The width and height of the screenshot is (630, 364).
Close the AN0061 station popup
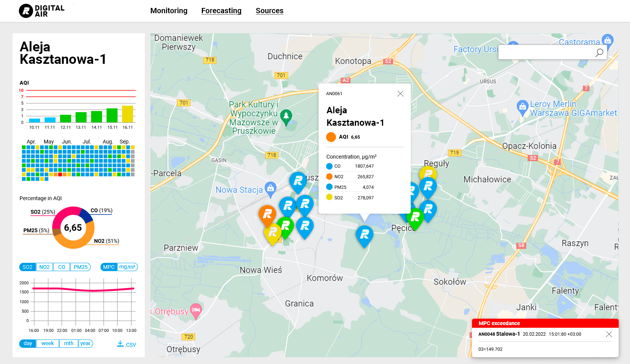point(400,94)
